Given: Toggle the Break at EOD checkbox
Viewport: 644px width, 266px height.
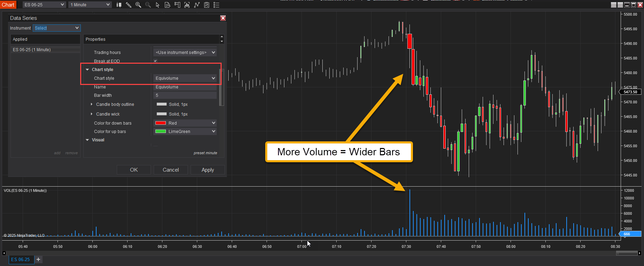Looking at the screenshot, I should (155, 61).
